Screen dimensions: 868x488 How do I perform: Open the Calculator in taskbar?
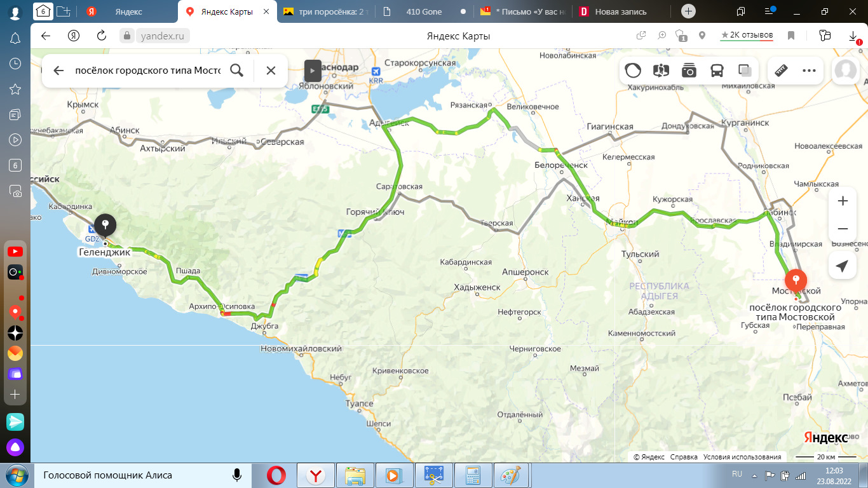pyautogui.click(x=473, y=475)
